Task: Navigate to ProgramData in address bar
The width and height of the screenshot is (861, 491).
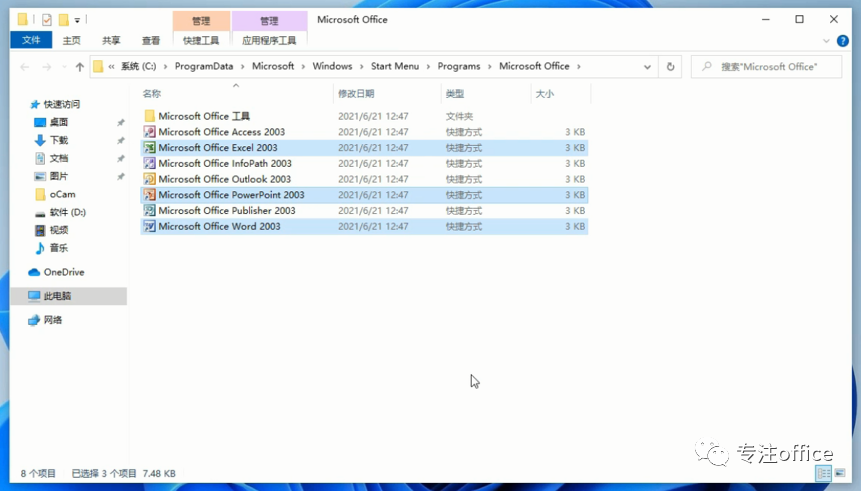Action: tap(204, 66)
